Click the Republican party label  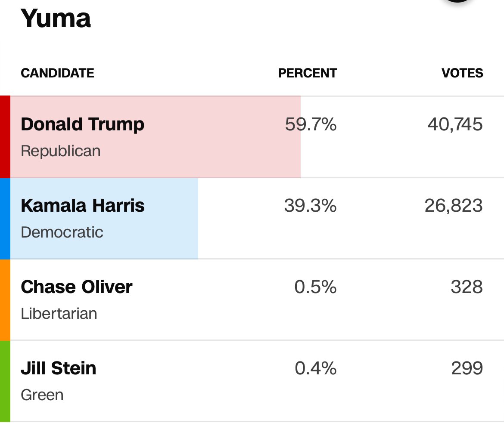tap(60, 151)
